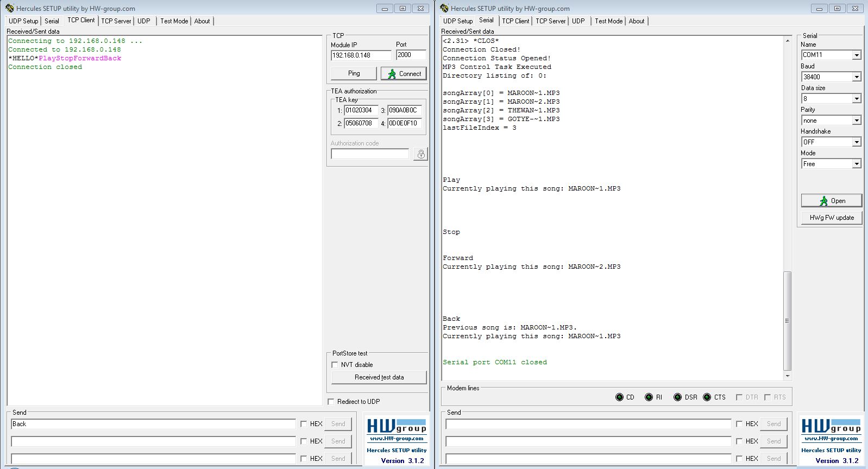Click Send next to the 'Back' field
The width and height of the screenshot is (868, 469).
tap(338, 424)
